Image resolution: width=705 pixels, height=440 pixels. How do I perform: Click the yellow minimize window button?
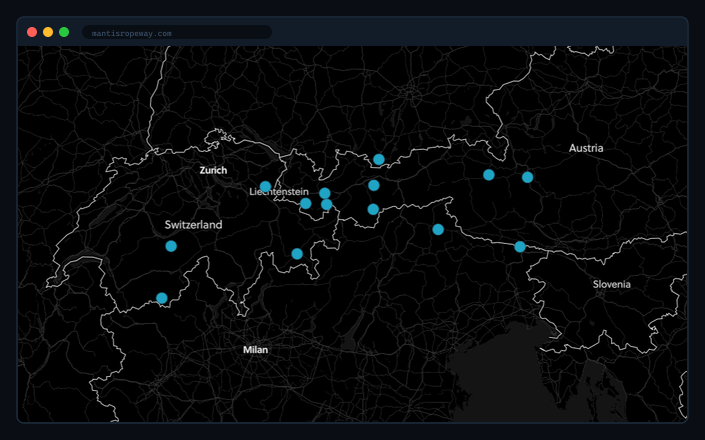[48, 32]
